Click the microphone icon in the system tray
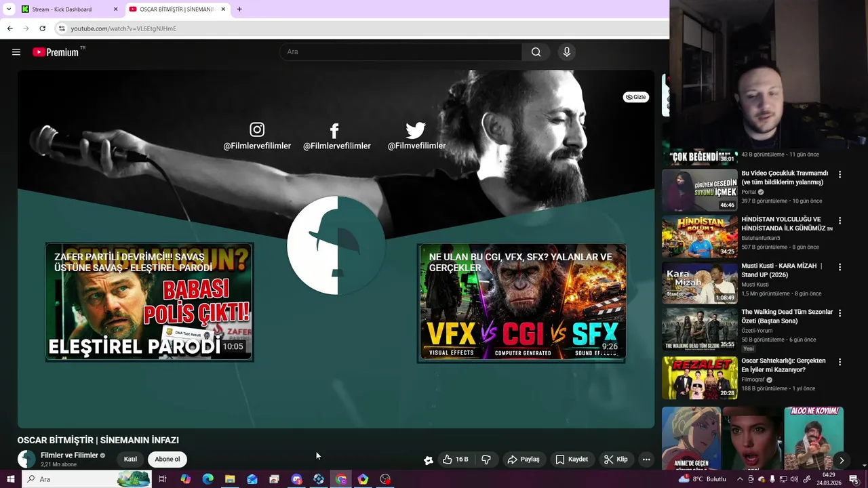This screenshot has height=488, width=868. coord(772,479)
